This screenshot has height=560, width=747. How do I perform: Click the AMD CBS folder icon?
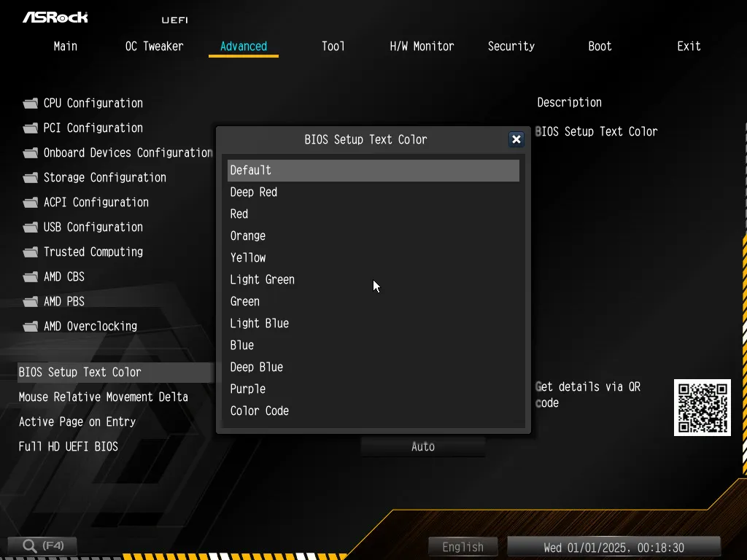(30, 277)
